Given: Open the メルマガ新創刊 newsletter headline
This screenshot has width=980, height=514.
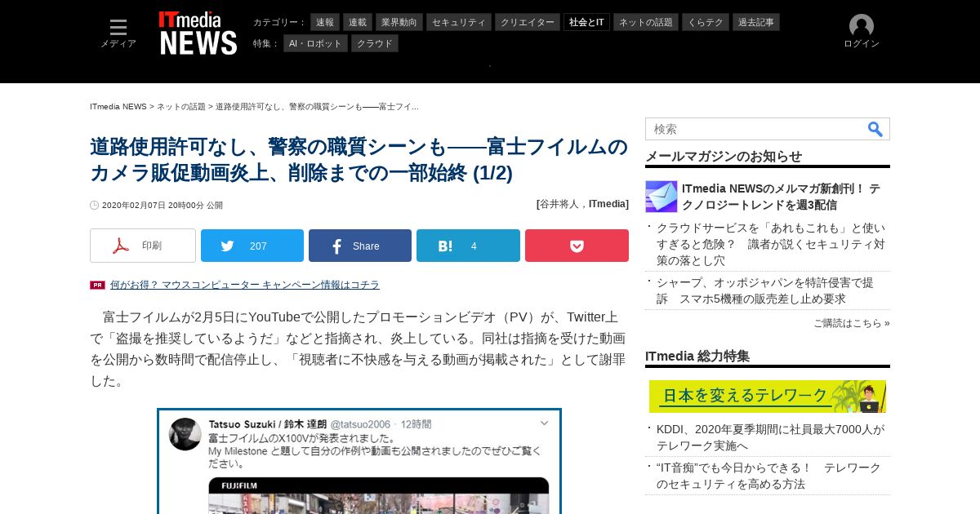Looking at the screenshot, I should point(782,197).
